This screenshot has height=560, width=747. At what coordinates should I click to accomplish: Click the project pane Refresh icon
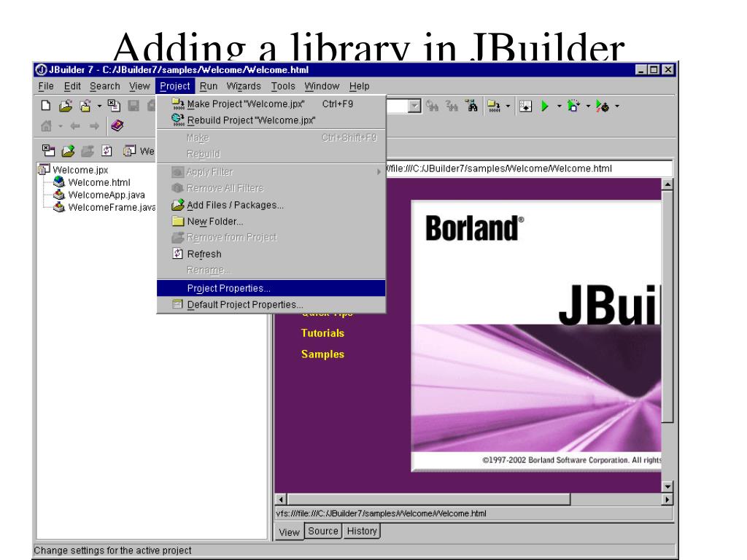107,151
